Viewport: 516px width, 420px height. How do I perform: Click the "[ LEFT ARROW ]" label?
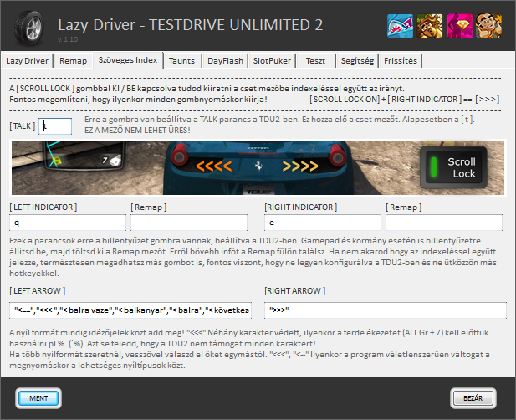[x=37, y=291]
